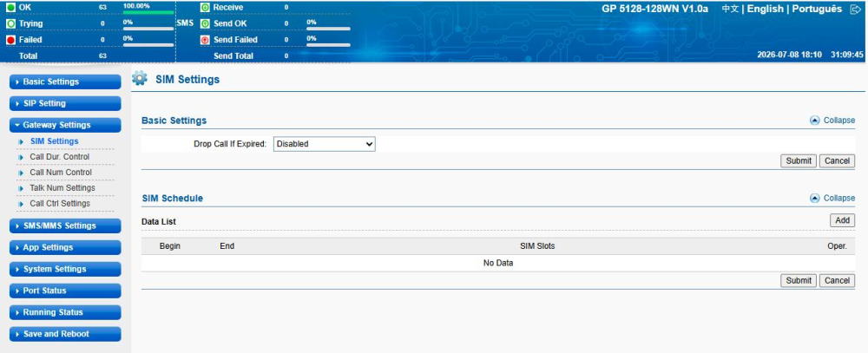Expand the System Settings menu
This screenshot has width=868, height=353.
[65, 269]
